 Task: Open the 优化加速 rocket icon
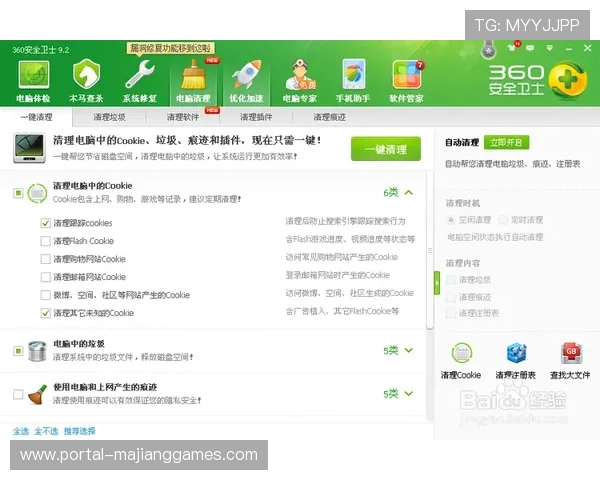coord(247,75)
